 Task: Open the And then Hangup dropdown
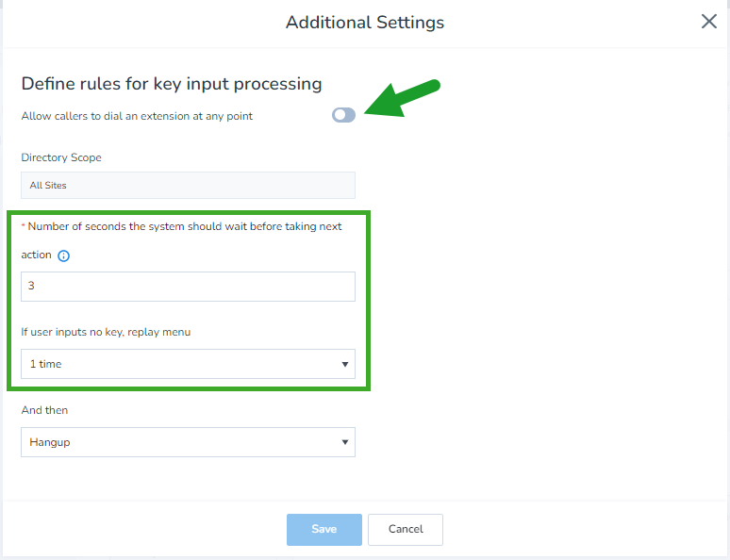[188, 442]
